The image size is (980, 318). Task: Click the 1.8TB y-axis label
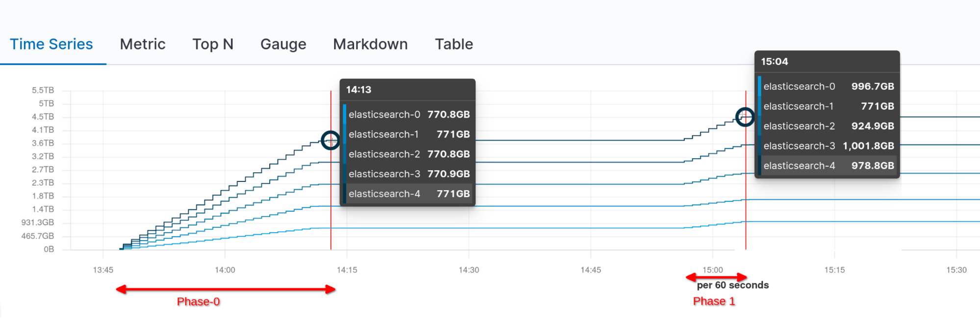43,196
